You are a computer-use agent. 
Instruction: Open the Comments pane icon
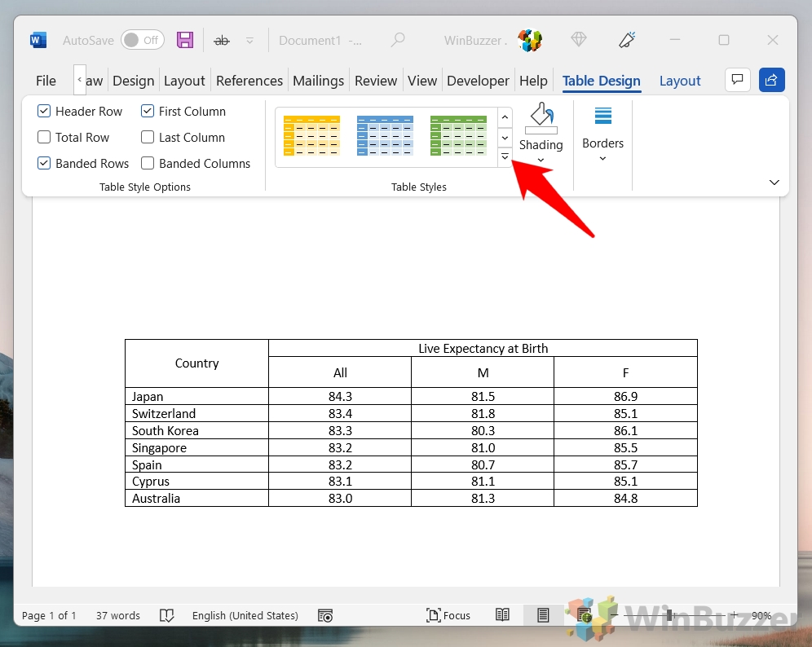[737, 80]
